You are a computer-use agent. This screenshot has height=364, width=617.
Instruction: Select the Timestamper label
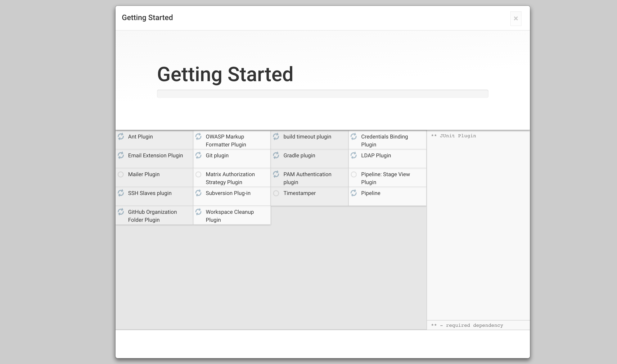300,193
